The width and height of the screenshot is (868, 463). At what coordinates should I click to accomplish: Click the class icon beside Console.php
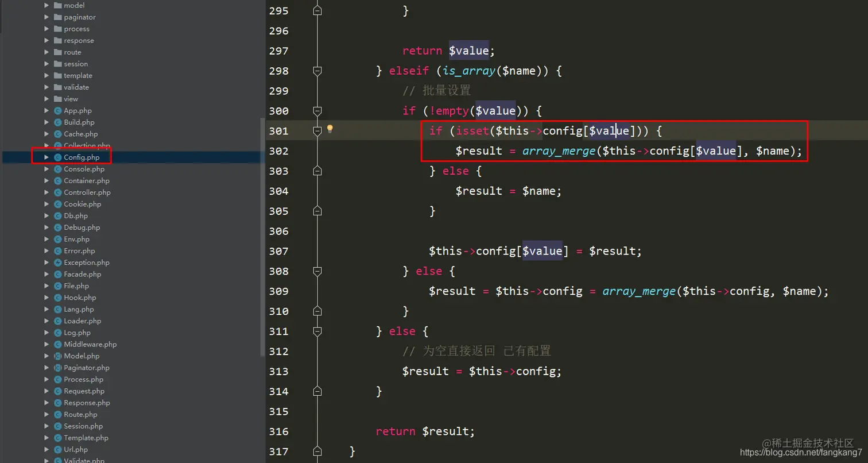tap(57, 169)
